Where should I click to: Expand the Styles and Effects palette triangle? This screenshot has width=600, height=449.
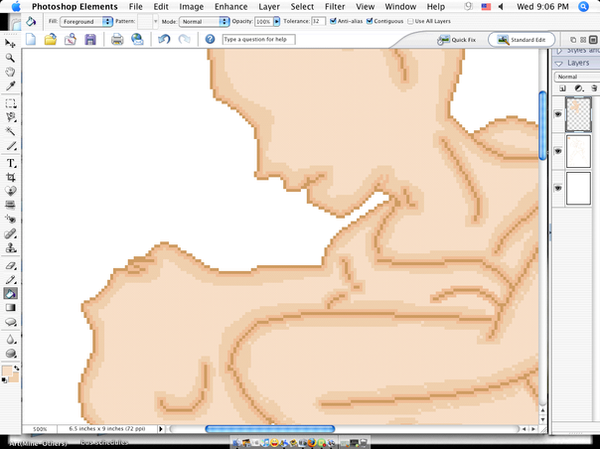559,51
